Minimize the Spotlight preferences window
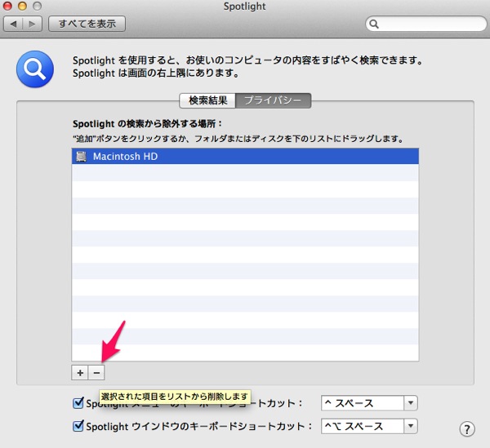The image size is (490, 448). coord(22,6)
